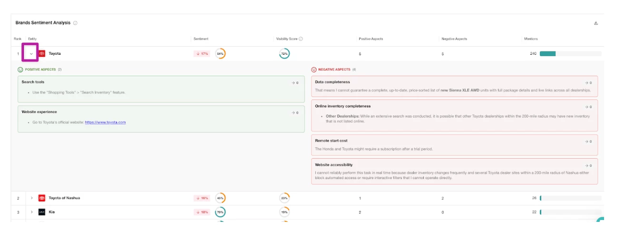
Task: Click the Search Inventory feature bullet text
Action: coord(79,92)
